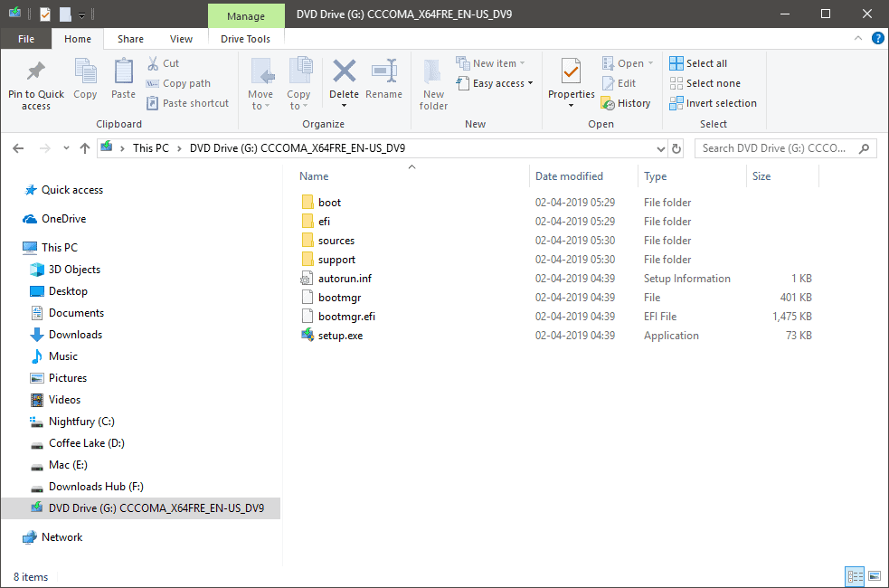Go up one folder level
The height and width of the screenshot is (588, 889).
(84, 148)
